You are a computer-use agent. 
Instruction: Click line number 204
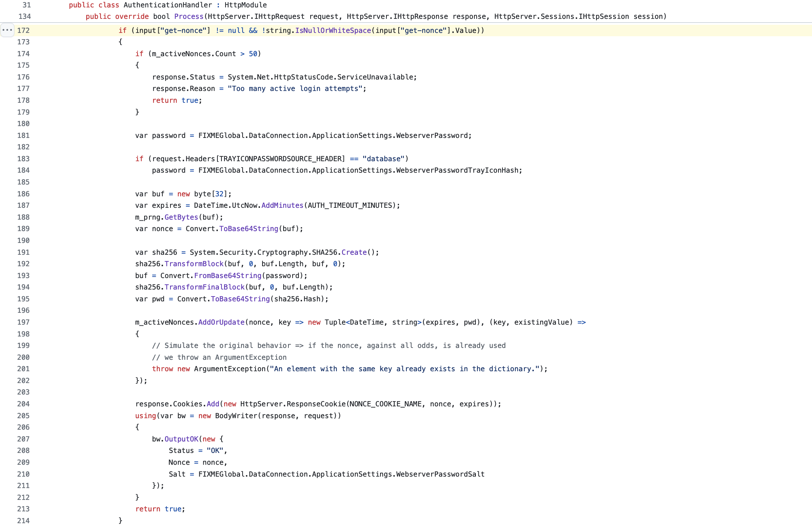point(23,404)
